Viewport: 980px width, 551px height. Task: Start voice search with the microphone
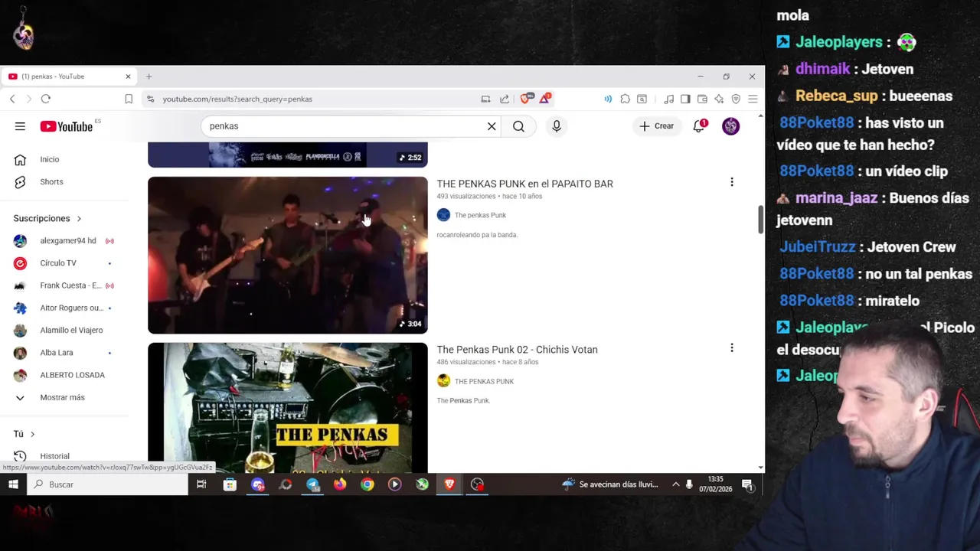557,126
